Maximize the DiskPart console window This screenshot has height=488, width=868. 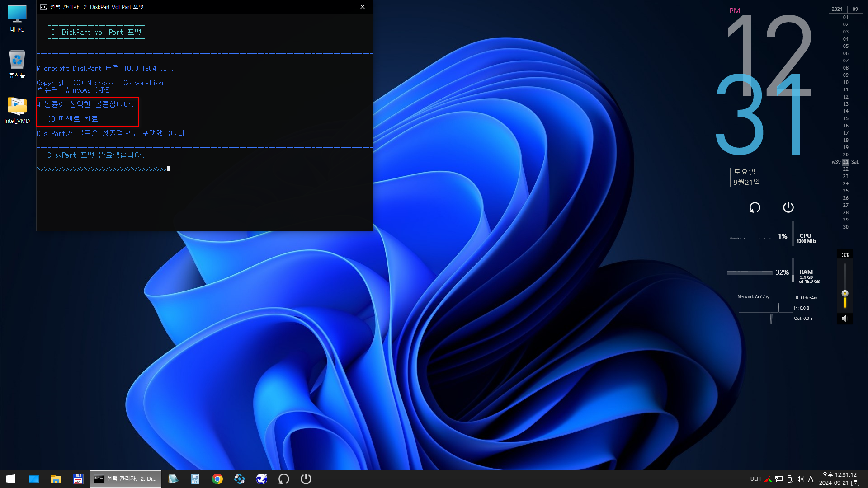click(x=342, y=7)
